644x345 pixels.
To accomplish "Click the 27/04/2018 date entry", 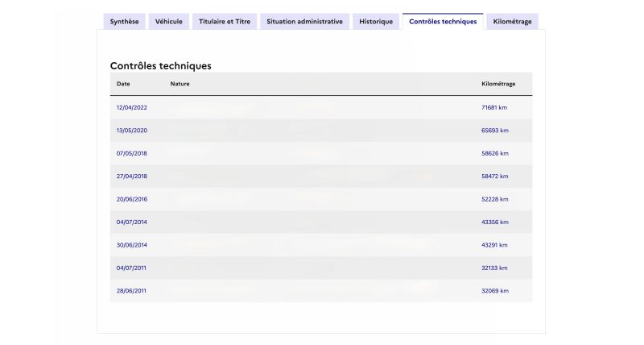I will [132, 176].
